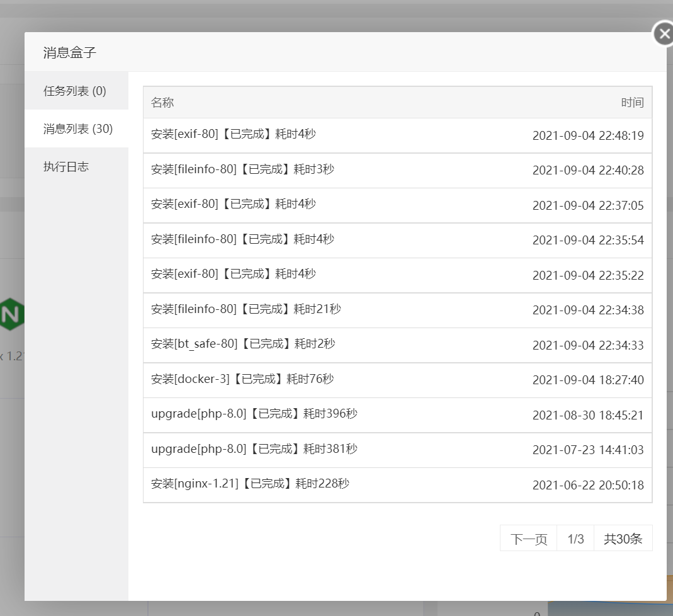
Task: Click timestamp 2021-09-04 22:35:54
Action: tap(588, 241)
